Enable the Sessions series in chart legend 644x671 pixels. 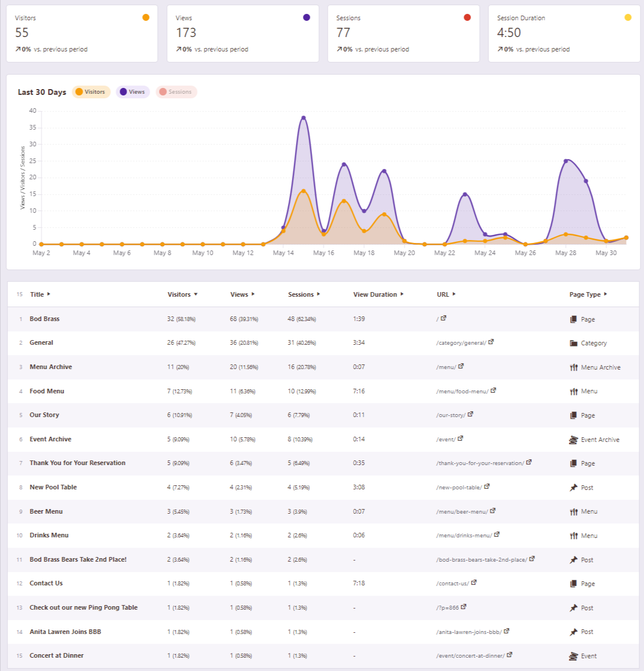176,92
